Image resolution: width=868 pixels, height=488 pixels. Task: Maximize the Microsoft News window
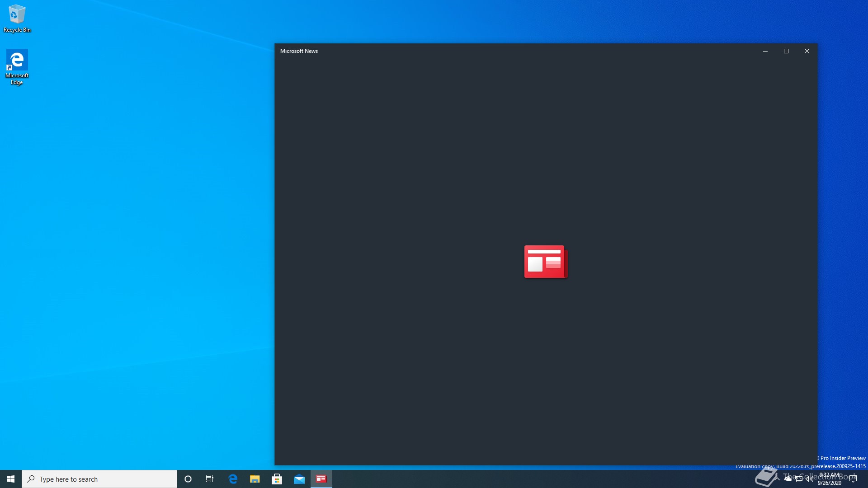pyautogui.click(x=786, y=51)
